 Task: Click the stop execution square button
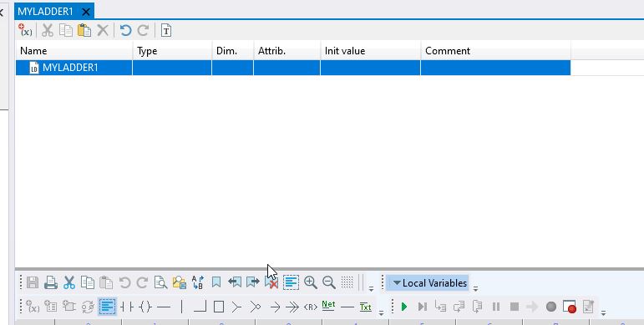point(515,307)
